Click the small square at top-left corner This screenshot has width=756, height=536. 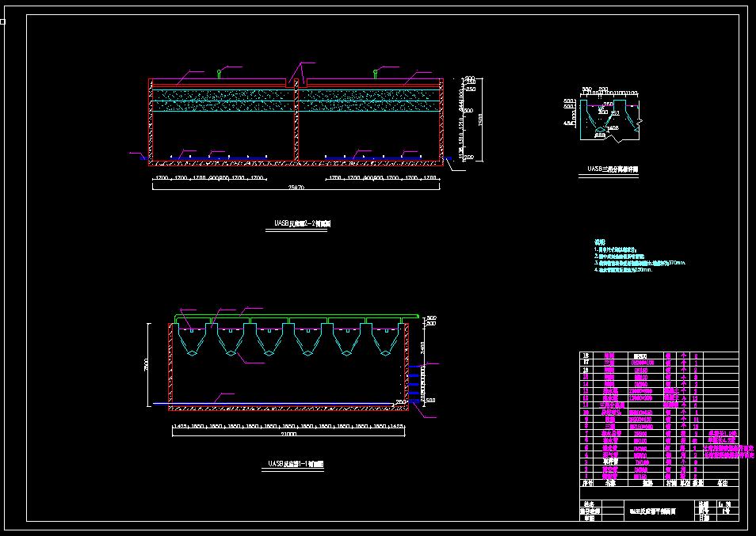click(2, 21)
